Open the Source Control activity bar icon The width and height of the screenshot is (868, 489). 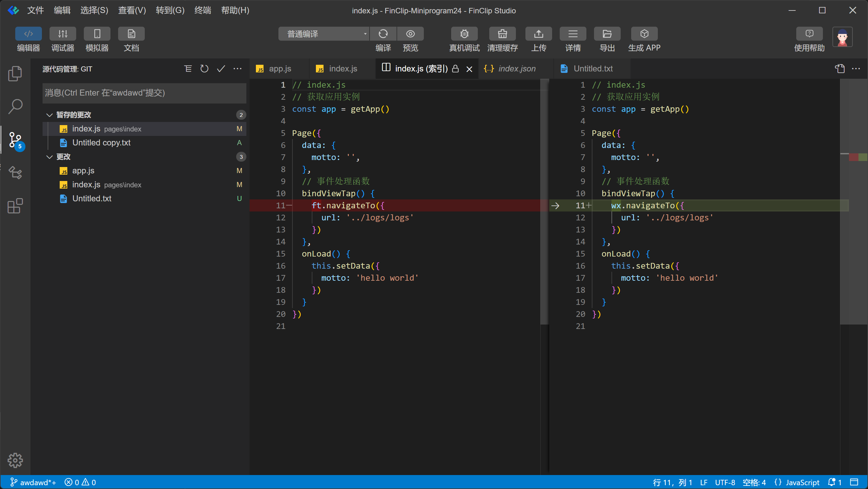click(15, 139)
